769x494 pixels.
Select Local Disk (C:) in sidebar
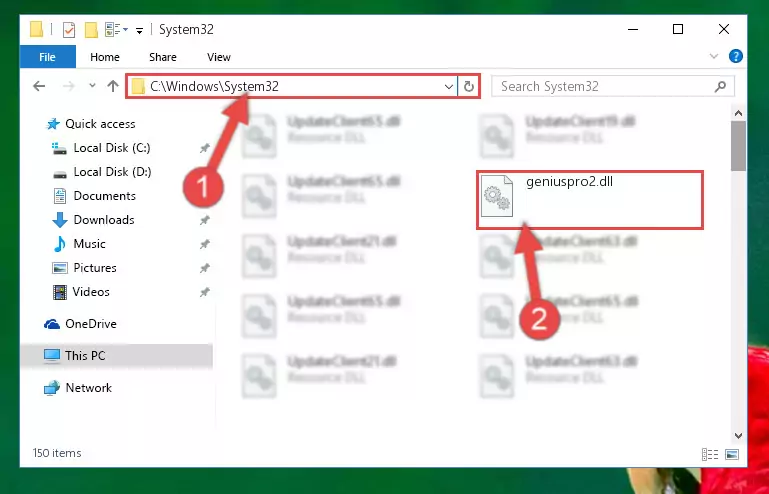(x=112, y=148)
